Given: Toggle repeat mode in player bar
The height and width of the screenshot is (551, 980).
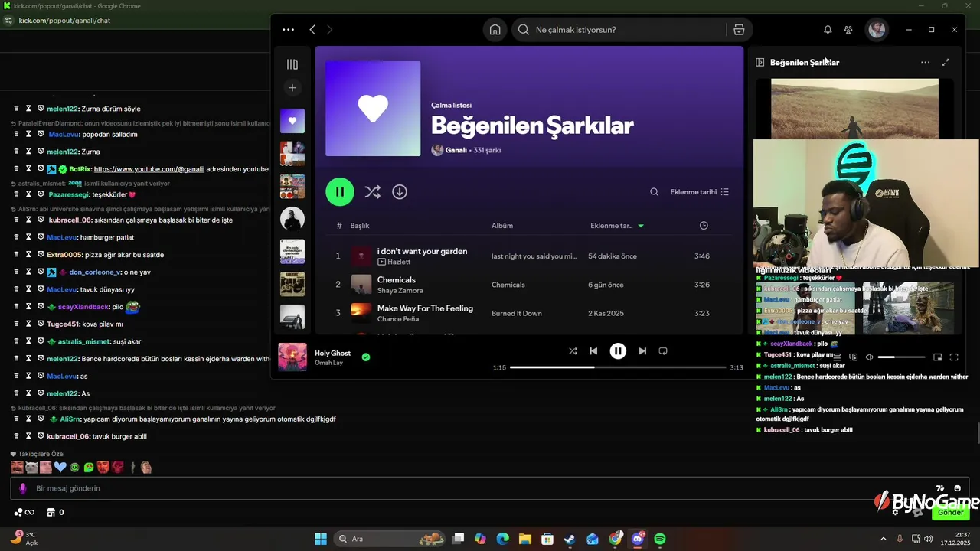Looking at the screenshot, I should coord(663,351).
